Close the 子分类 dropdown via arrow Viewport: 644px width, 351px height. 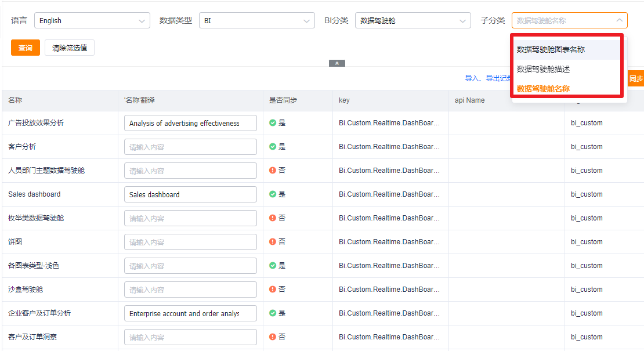(620, 20)
